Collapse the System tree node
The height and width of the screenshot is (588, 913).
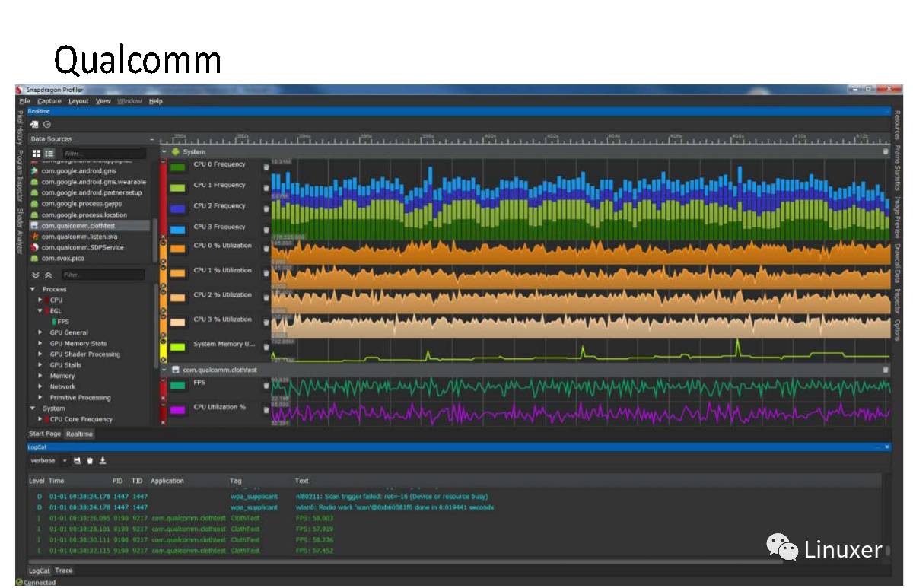click(33, 408)
